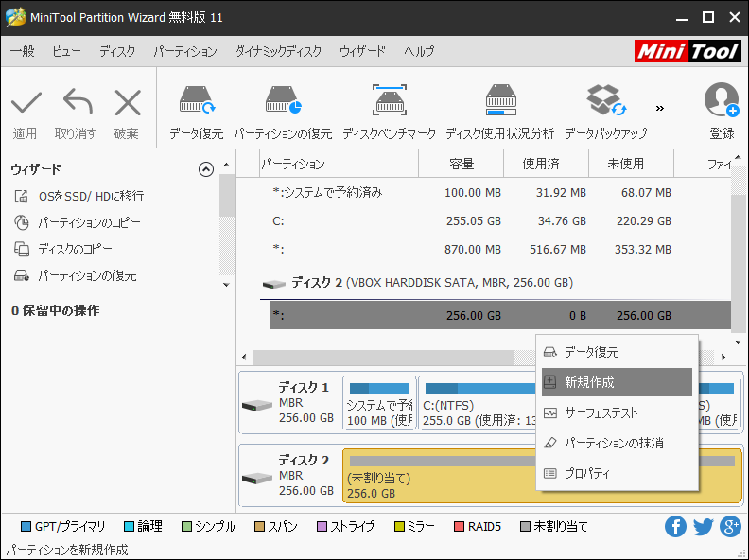Open the 一般 menu

[x=23, y=51]
